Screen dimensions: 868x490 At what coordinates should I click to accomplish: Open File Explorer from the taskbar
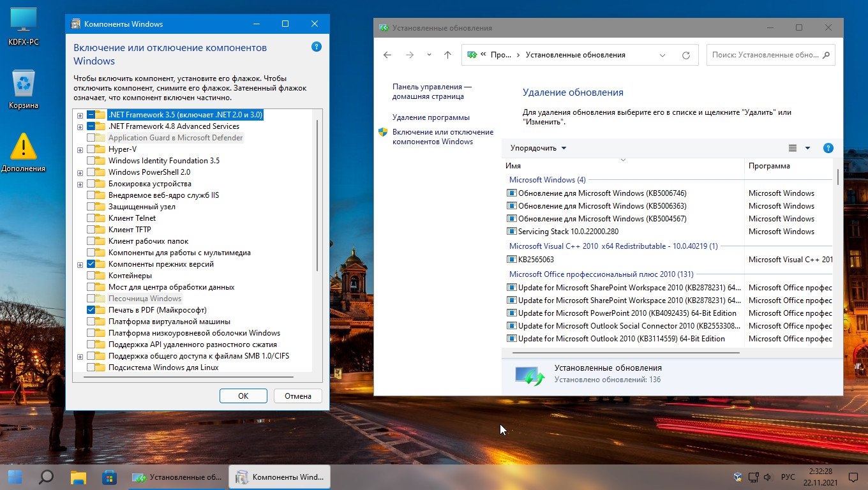(78, 477)
